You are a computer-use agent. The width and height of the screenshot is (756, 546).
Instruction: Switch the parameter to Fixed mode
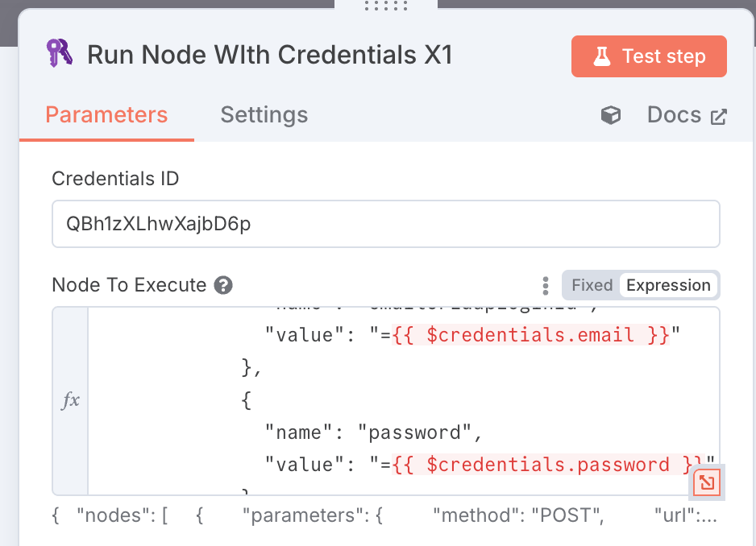592,285
